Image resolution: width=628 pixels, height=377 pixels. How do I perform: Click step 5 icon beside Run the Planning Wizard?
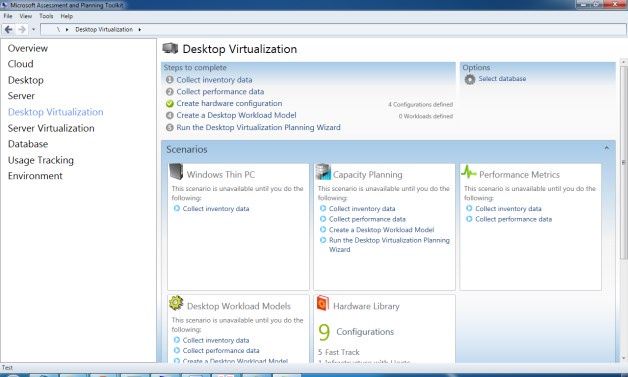click(170, 127)
